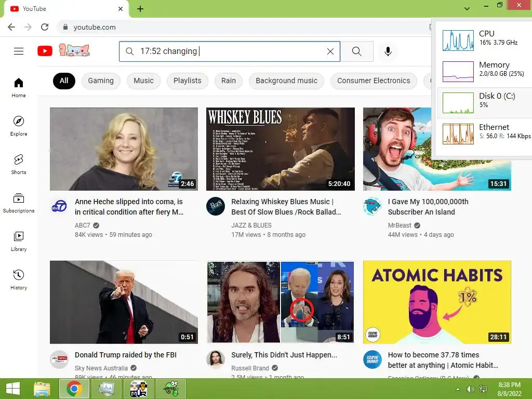Open the Whiskey Blues video thumbnail
Screen dimensions: 532x399
[280, 149]
